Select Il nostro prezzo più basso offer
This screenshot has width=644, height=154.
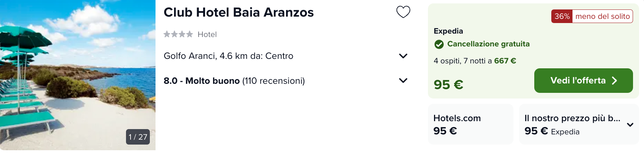click(x=579, y=124)
